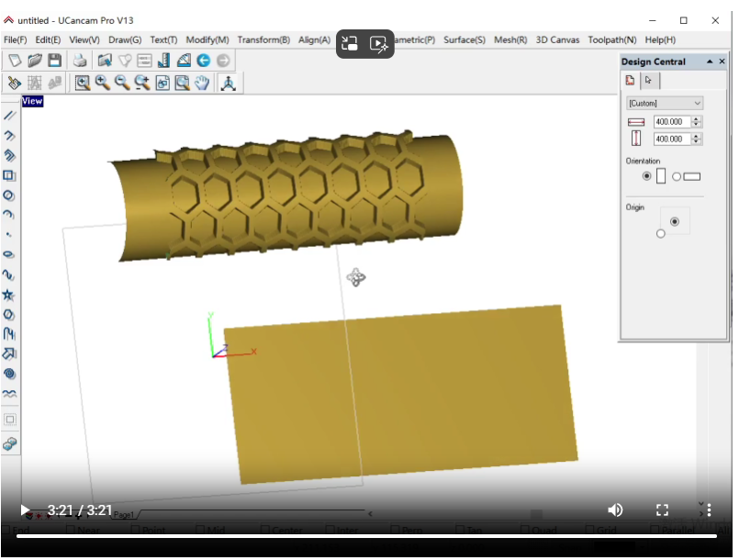Screen dimensions: 739x560
Task: Set origin to bottom-left corner radio
Action: [x=660, y=234]
